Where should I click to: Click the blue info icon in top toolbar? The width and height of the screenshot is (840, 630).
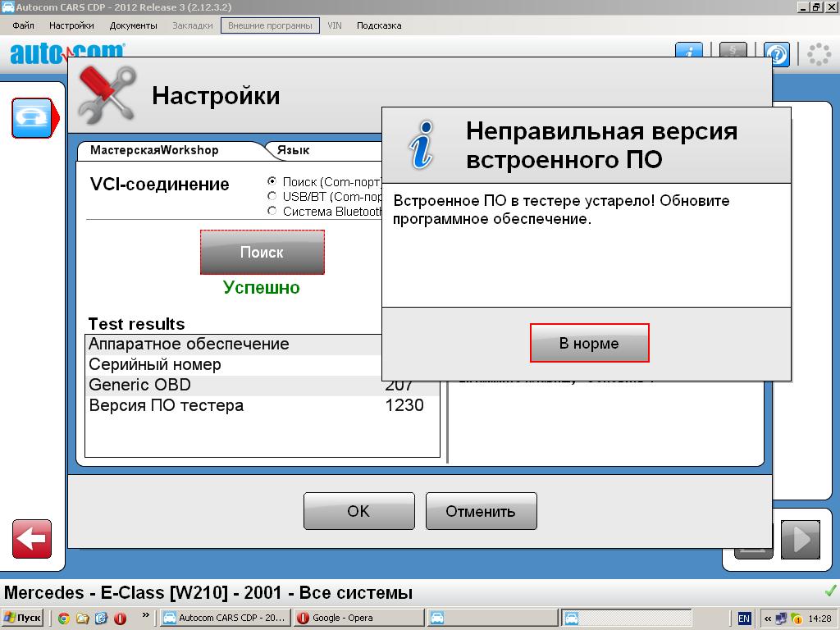click(x=689, y=50)
